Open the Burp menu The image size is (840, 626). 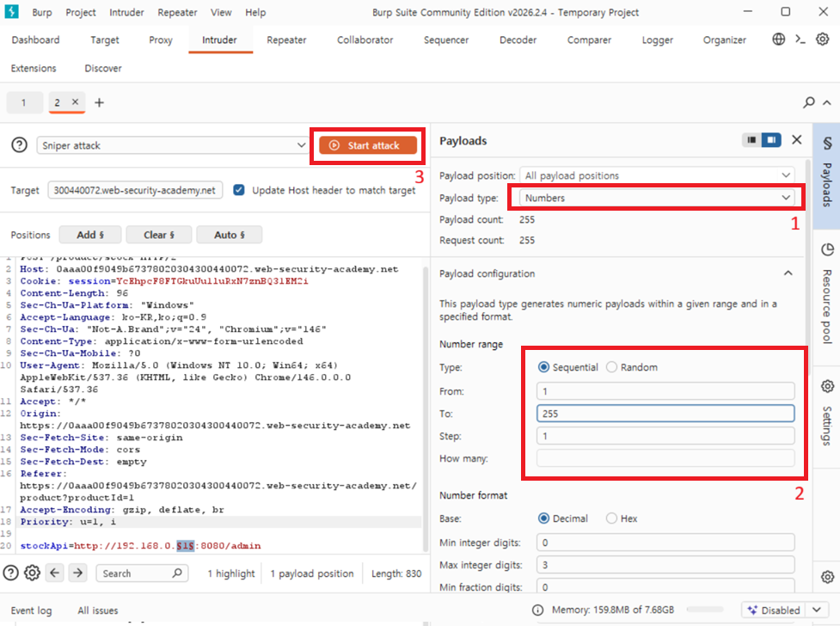42,12
